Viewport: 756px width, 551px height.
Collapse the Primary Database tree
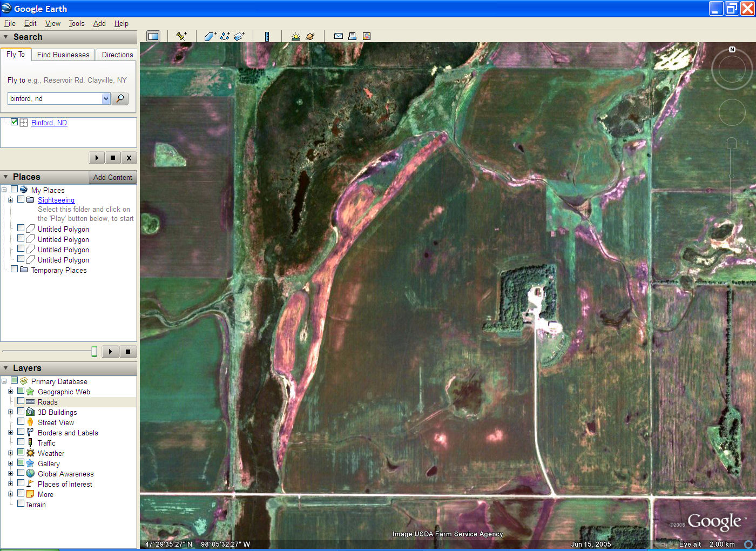pos(4,381)
